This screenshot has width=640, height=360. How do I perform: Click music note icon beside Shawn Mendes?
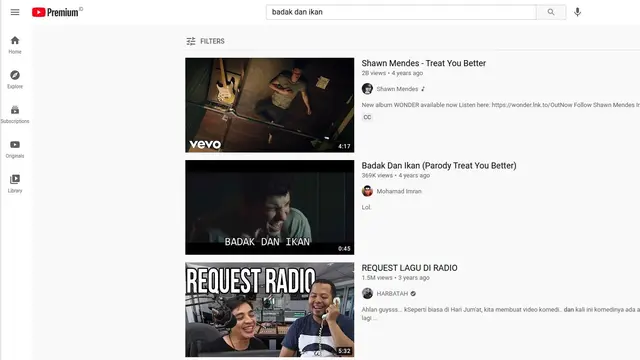coord(423,89)
